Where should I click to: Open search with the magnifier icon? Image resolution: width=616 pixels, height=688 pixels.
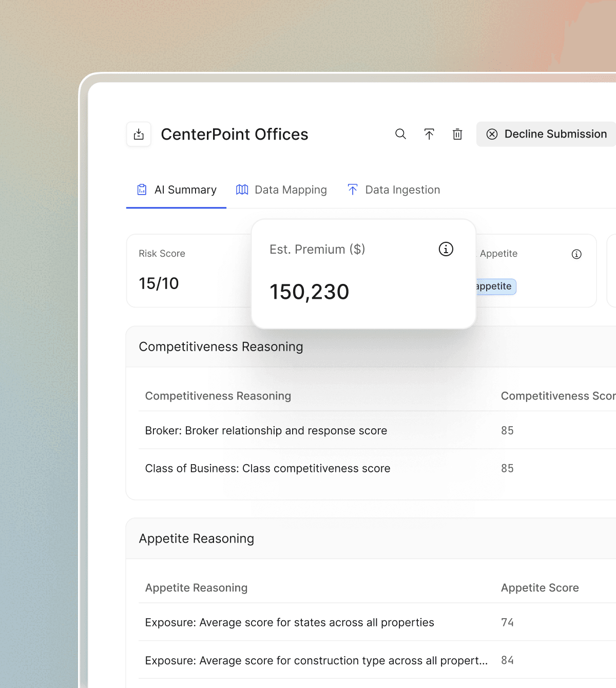pyautogui.click(x=400, y=134)
